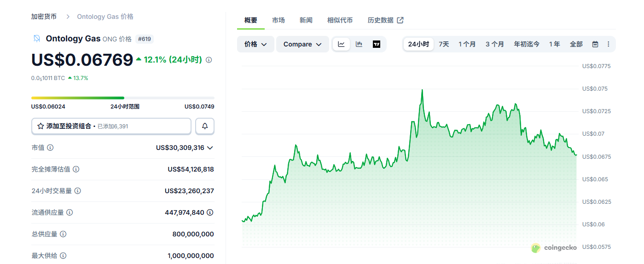This screenshot has width=644, height=264.
Task: Switch chart range to 7天
Action: pyautogui.click(x=444, y=44)
